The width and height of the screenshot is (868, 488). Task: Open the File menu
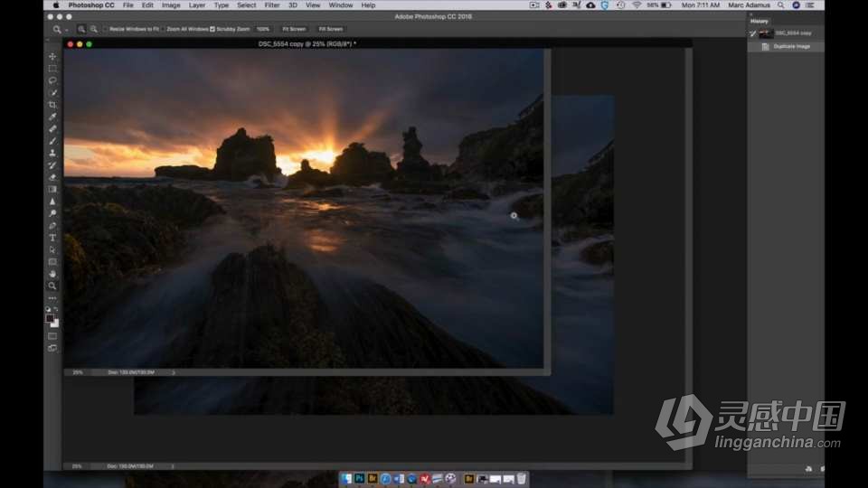tap(127, 5)
